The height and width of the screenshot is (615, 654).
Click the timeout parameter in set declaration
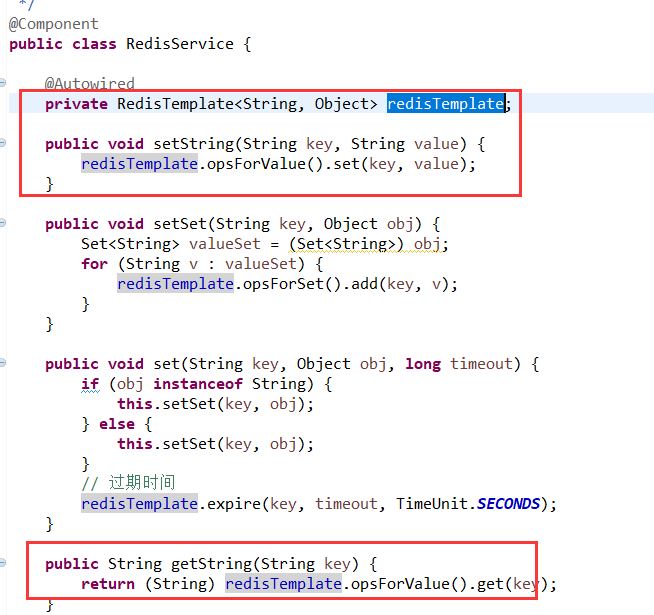(481, 364)
